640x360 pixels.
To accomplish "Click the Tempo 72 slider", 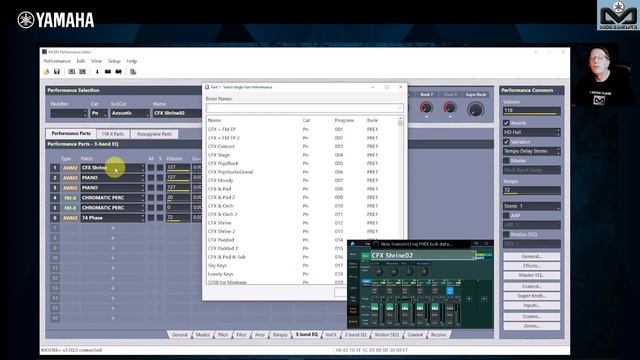I will pyautogui.click(x=531, y=190).
